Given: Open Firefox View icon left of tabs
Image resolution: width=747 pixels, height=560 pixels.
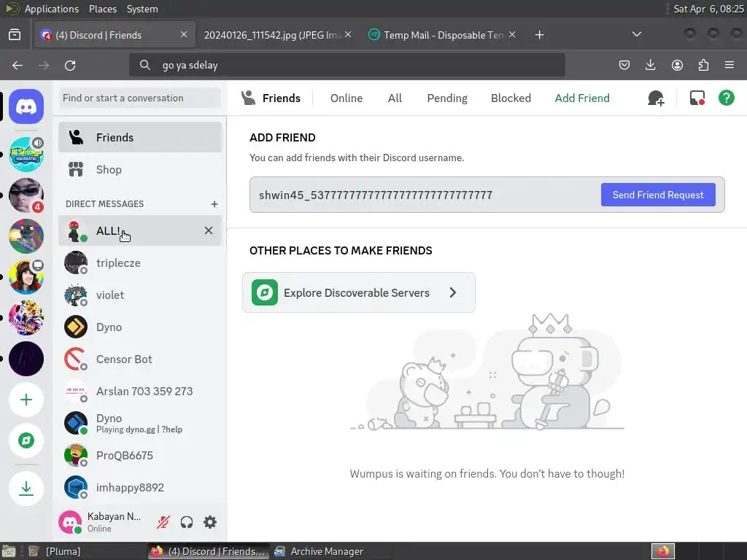Looking at the screenshot, I should click(x=15, y=35).
